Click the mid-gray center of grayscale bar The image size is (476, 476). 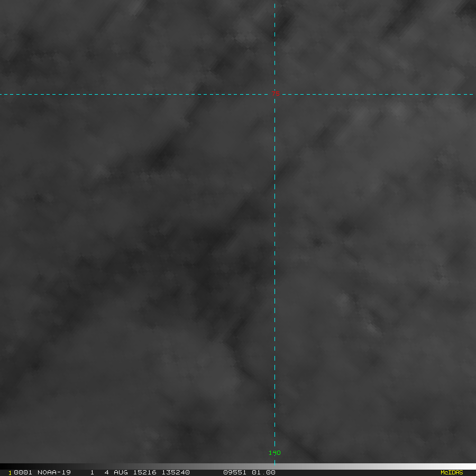pos(238,466)
